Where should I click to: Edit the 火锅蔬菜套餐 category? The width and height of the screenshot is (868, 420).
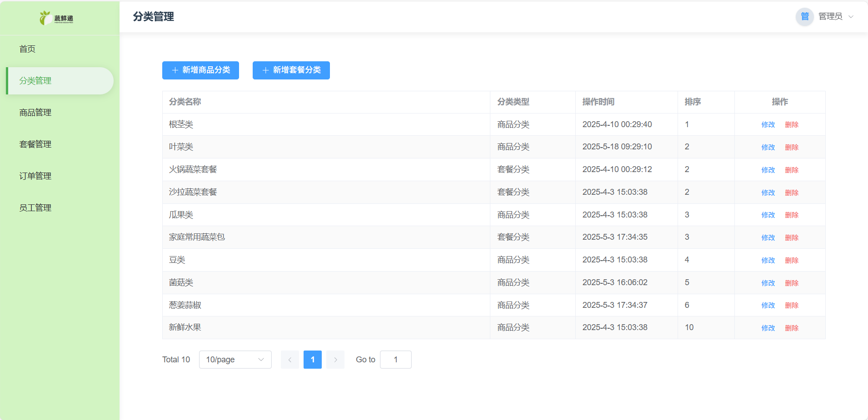coord(768,170)
